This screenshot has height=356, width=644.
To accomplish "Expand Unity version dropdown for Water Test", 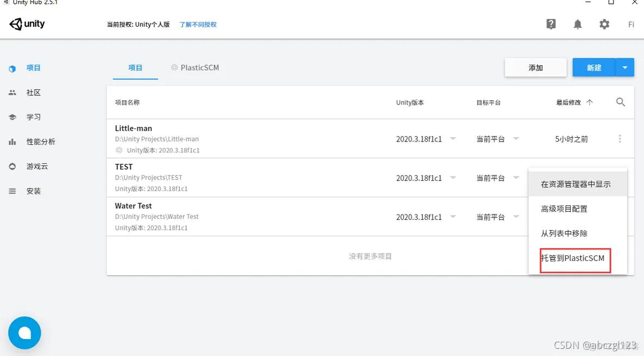I will click(453, 217).
